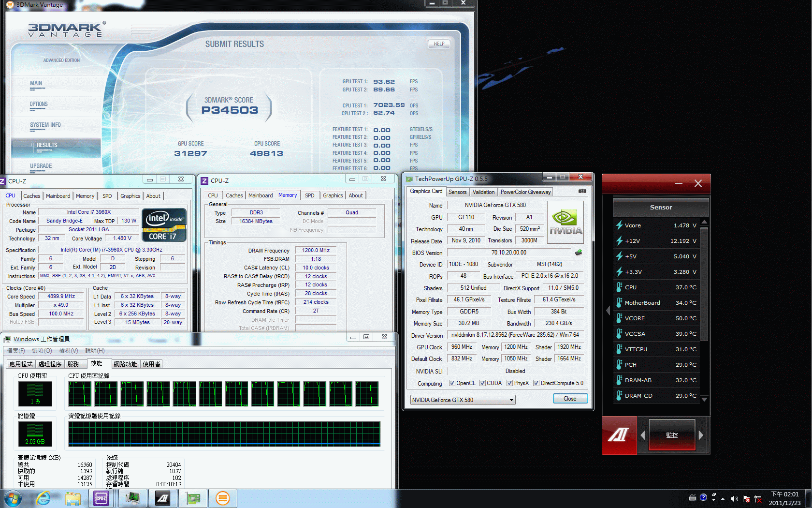Screen dimensions: 812x508
Task: Click +5V lightning sensor icon
Action: point(619,256)
